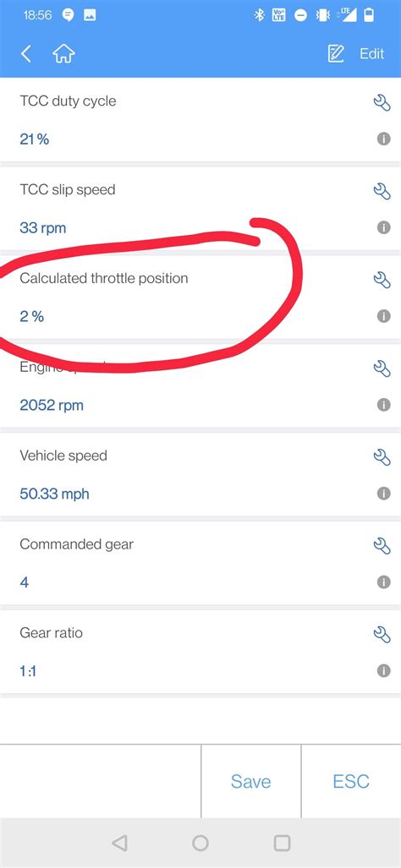The image size is (401, 868).
Task: Show info for Gear ratio
Action: point(383,670)
